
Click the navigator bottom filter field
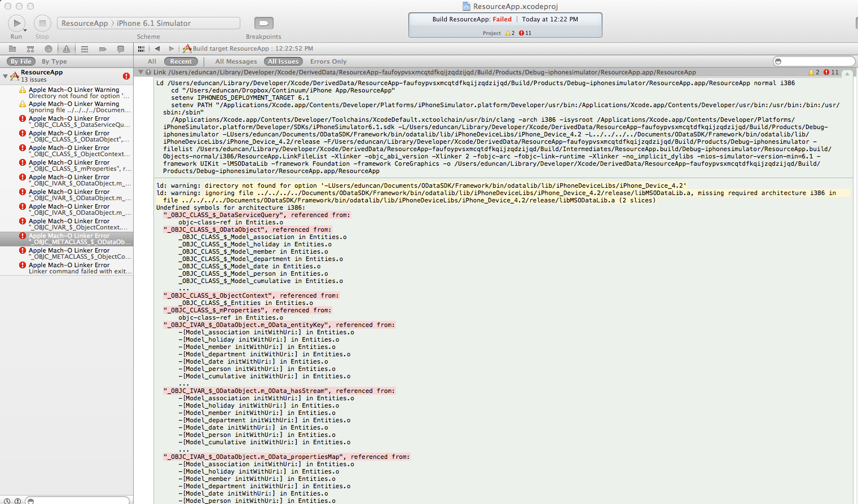tap(77, 501)
